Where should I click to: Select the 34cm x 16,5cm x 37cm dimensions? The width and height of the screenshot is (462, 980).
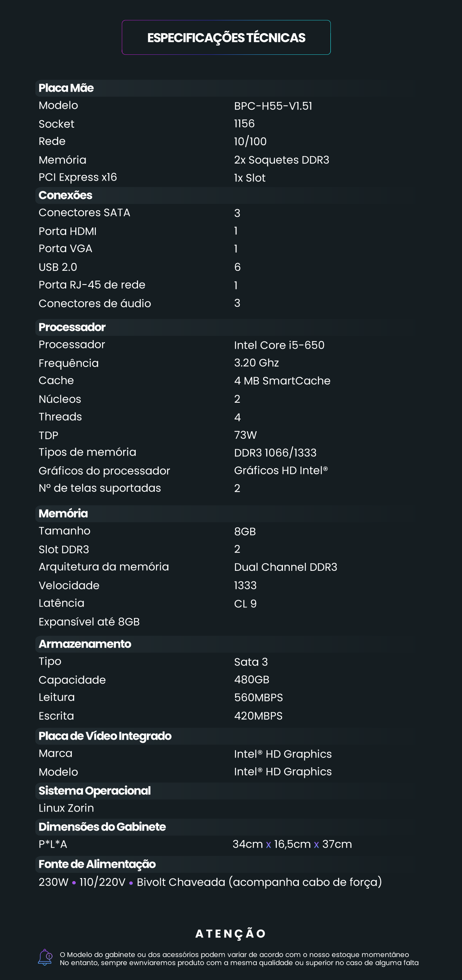(292, 844)
